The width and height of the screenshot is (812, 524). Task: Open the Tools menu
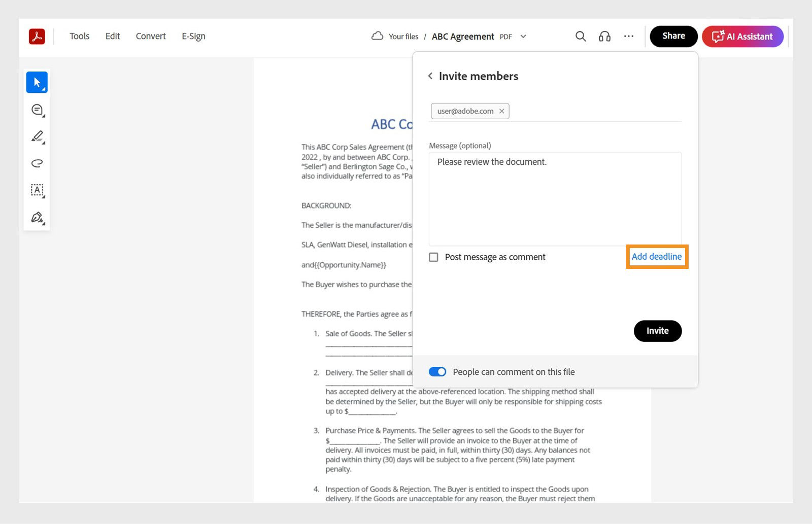(x=79, y=36)
